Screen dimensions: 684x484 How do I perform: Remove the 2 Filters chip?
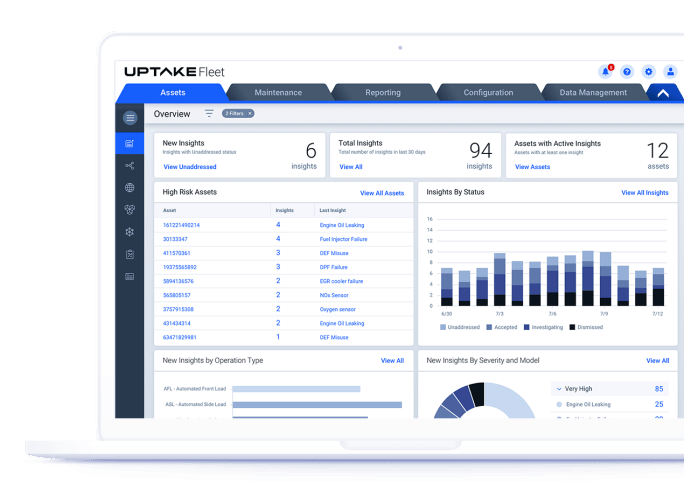tap(250, 114)
